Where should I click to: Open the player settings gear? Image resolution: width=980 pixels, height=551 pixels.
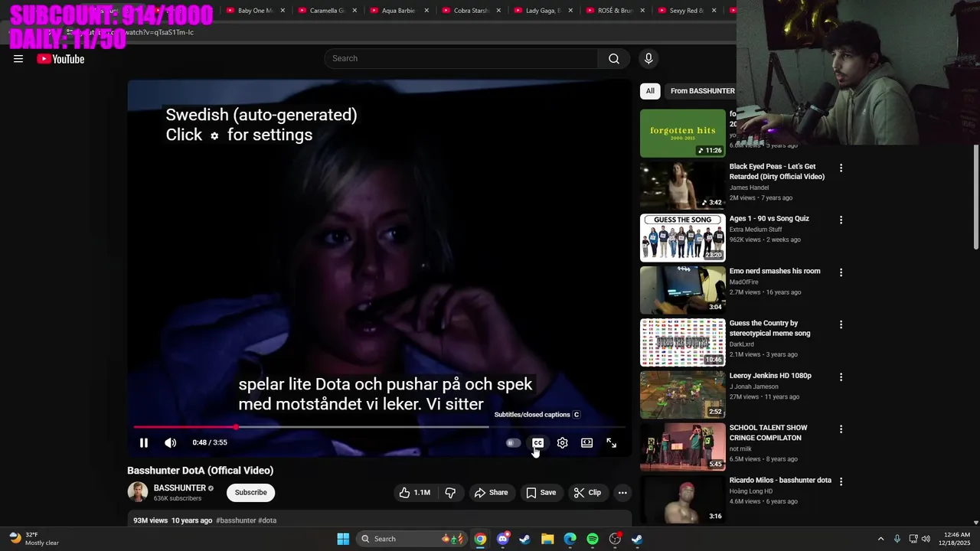(x=563, y=443)
